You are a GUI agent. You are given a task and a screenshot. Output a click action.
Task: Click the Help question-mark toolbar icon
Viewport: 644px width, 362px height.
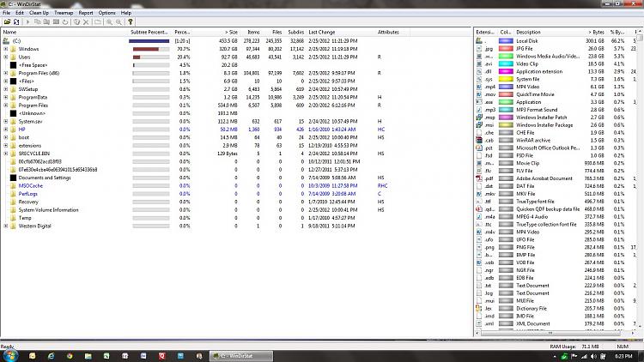coord(131,21)
